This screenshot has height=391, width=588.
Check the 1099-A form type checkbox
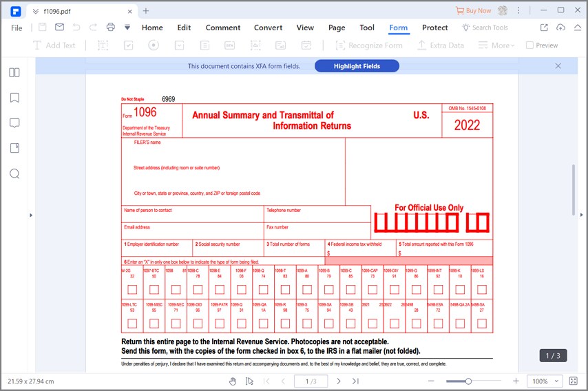307,289
